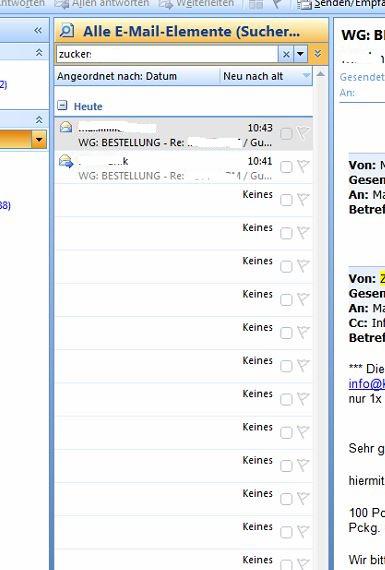The width and height of the screenshot is (385, 570).
Task: Click the magnifier icon beside Alle E-Mail-Elemente
Action: (x=67, y=31)
